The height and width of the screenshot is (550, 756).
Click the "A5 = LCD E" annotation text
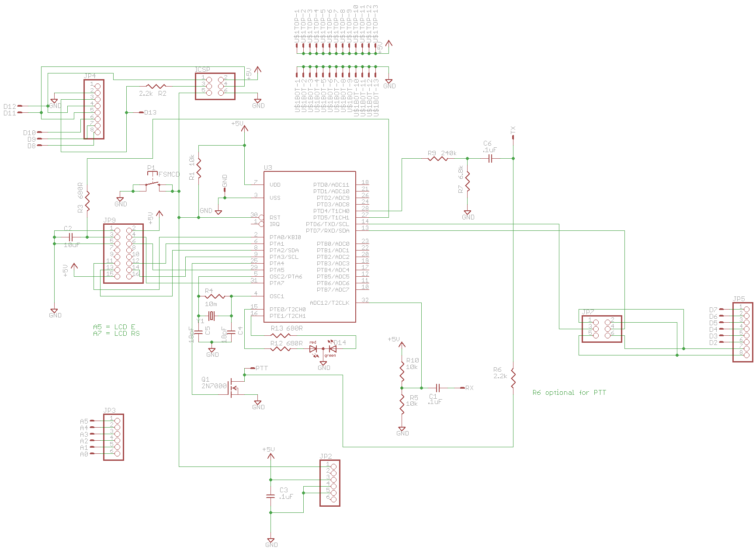(114, 327)
